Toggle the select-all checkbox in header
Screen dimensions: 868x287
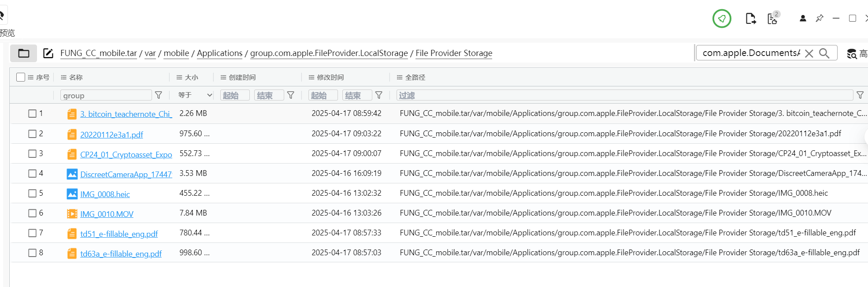pos(21,77)
